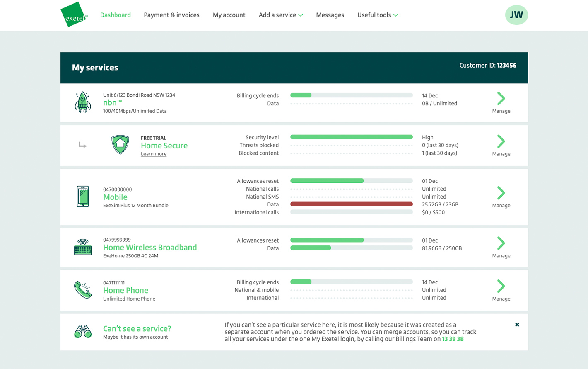Open the Home Secure service link

tap(164, 146)
